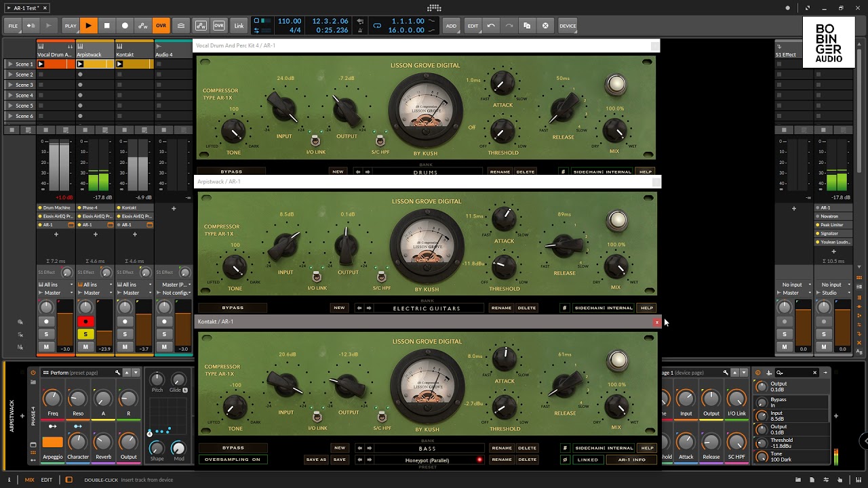
Task: Select the Audio 4 track header
Action: click(174, 50)
